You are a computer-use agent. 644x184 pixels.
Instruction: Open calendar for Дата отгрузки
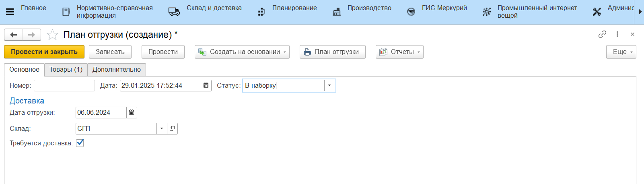click(132, 112)
